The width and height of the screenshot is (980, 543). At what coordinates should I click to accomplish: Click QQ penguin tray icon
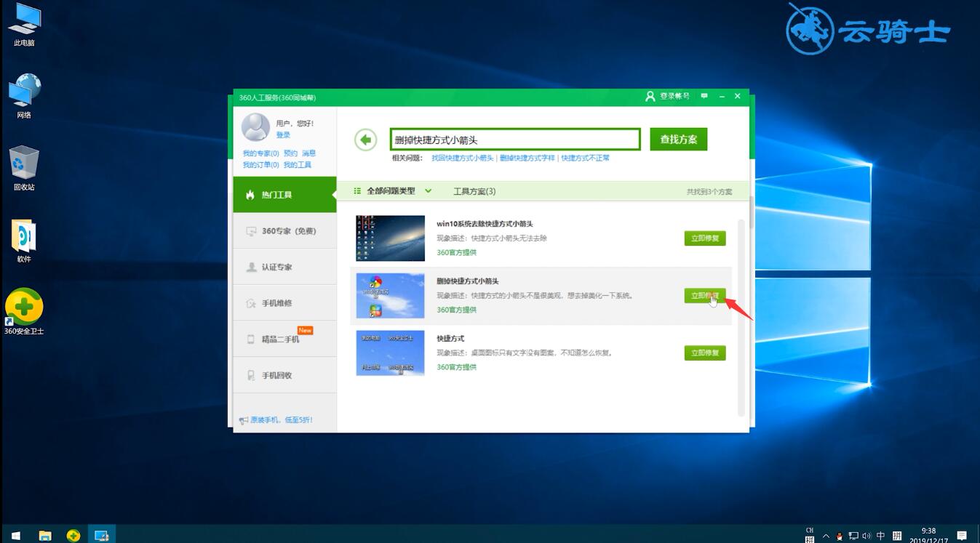[x=841, y=536]
